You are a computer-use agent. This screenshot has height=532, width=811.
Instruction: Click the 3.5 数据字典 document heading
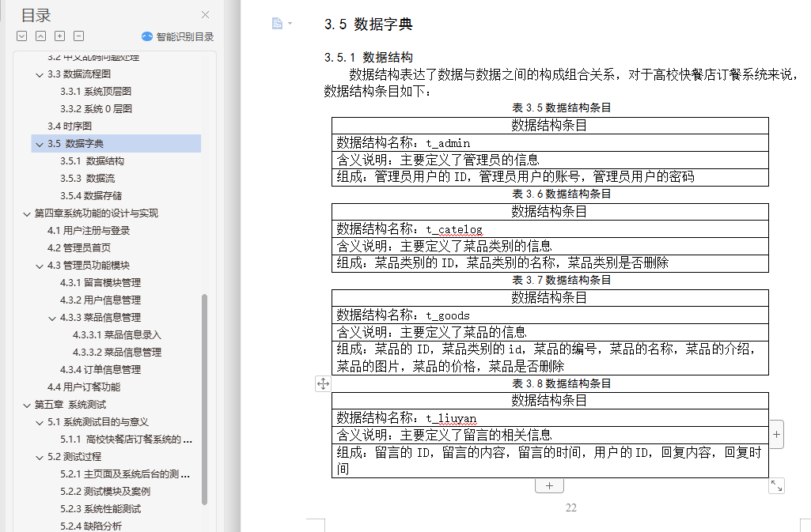coord(368,25)
